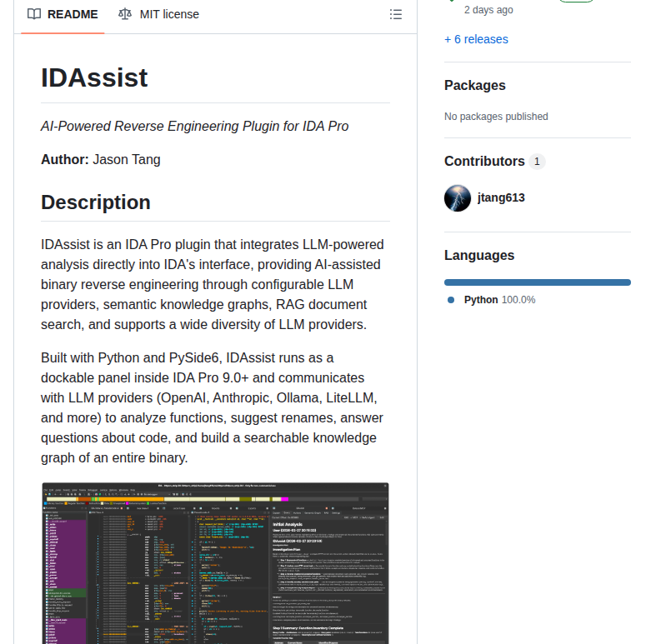This screenshot has width=651, height=644.
Task: Open the + 6 releases link
Action: pos(476,39)
